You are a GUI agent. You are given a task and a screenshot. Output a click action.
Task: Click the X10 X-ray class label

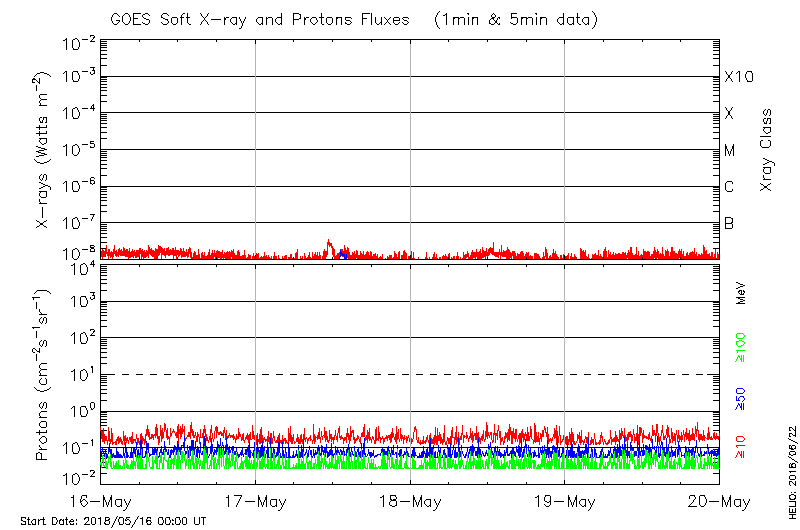(x=738, y=78)
